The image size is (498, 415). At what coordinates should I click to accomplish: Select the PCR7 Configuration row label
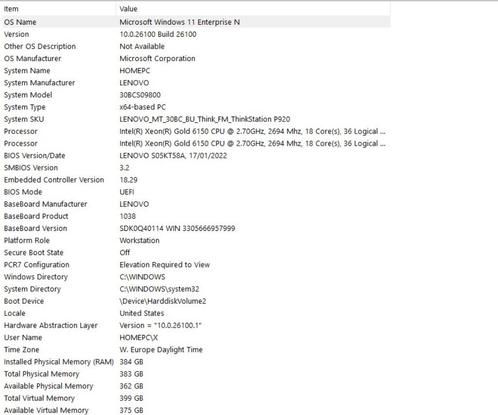click(37, 265)
